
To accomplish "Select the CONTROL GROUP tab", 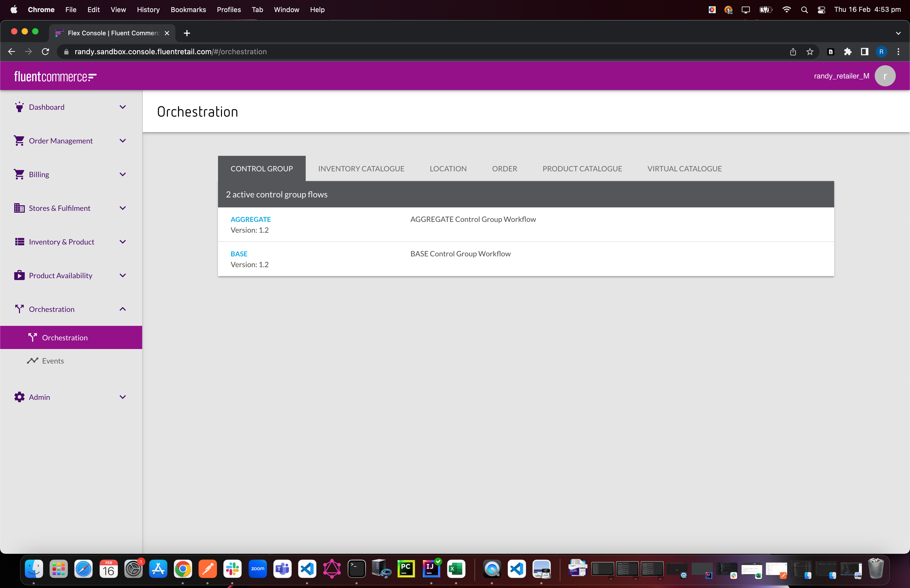I will click(261, 168).
